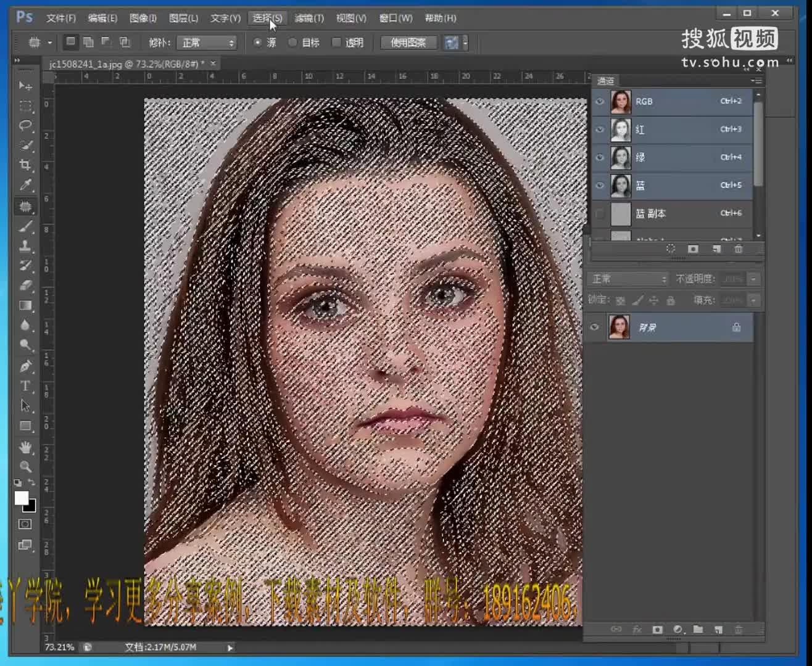Click the load channel as selection icon
Screen dimensions: 812x666
671,249
